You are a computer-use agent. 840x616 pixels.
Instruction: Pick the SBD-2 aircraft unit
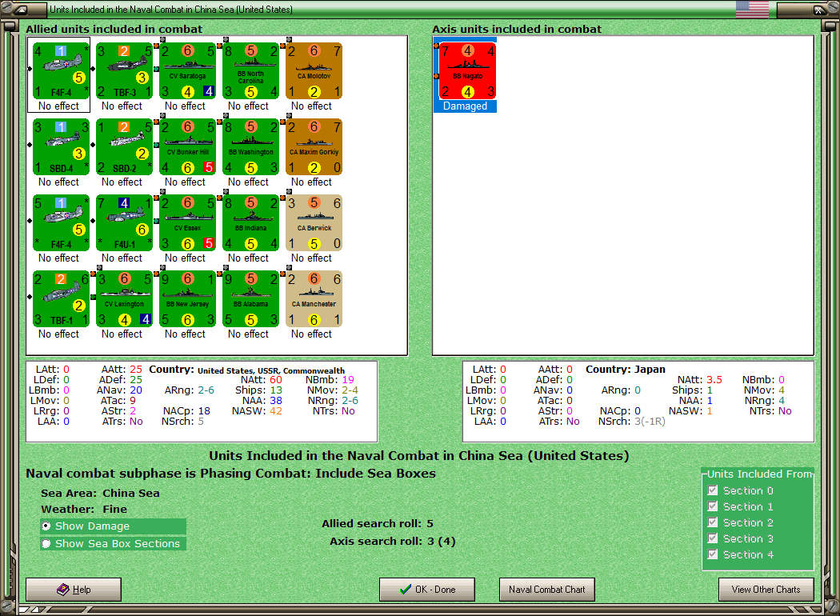click(124, 146)
